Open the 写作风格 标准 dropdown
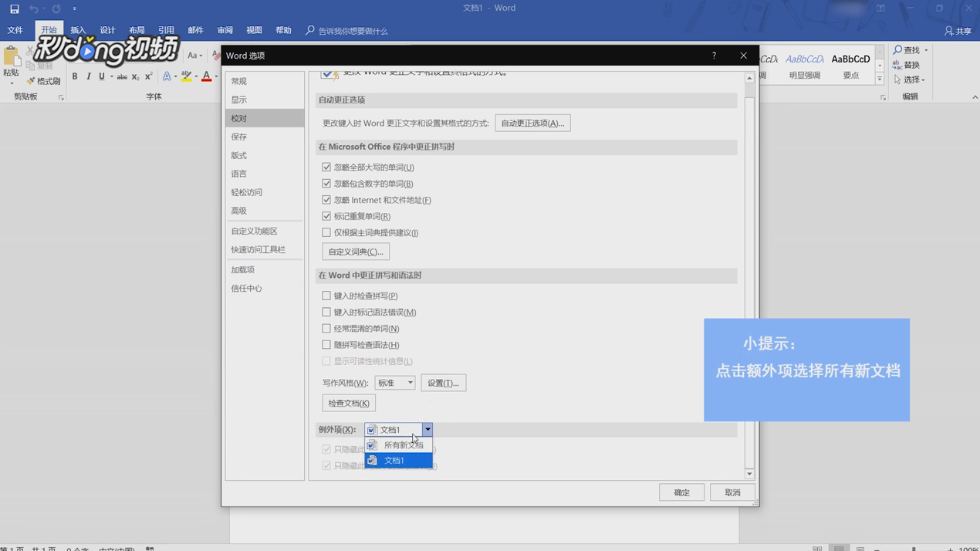980x551 pixels. pos(394,383)
